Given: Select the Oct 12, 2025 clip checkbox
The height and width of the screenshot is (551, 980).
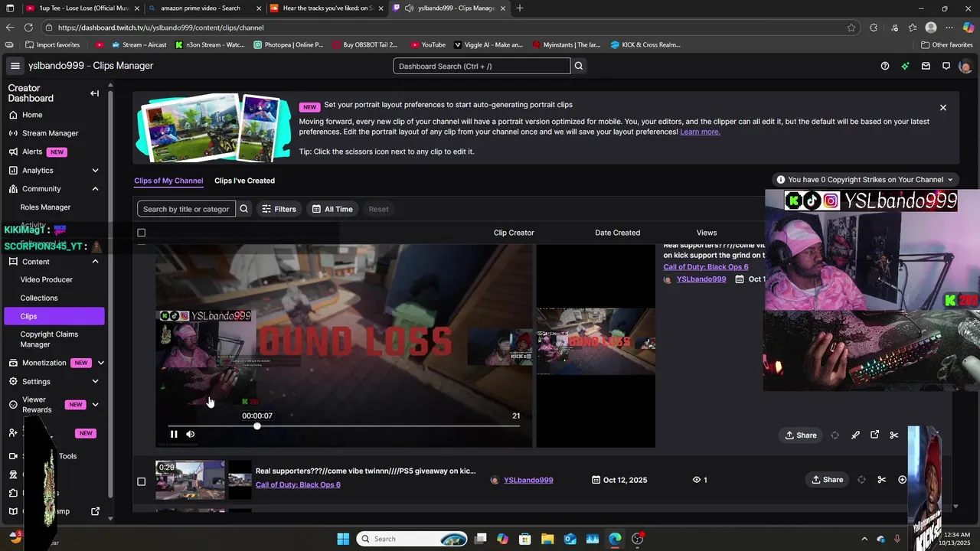Looking at the screenshot, I should [141, 481].
